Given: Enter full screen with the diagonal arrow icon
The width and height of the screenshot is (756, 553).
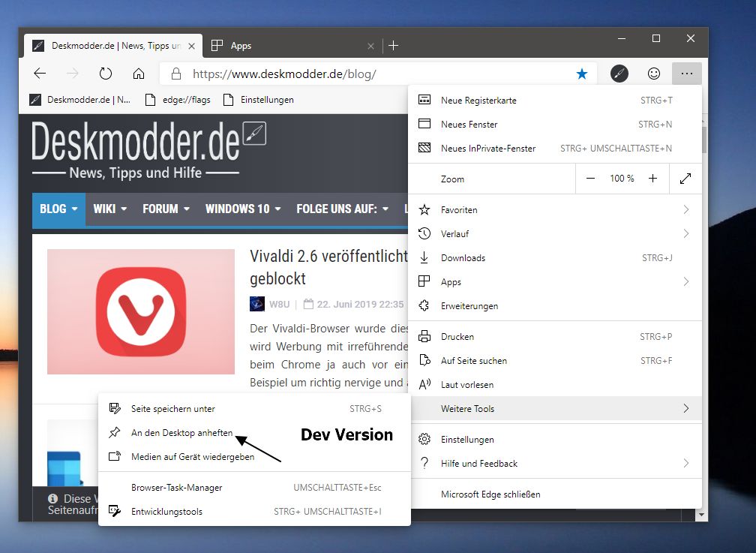Looking at the screenshot, I should point(685,179).
